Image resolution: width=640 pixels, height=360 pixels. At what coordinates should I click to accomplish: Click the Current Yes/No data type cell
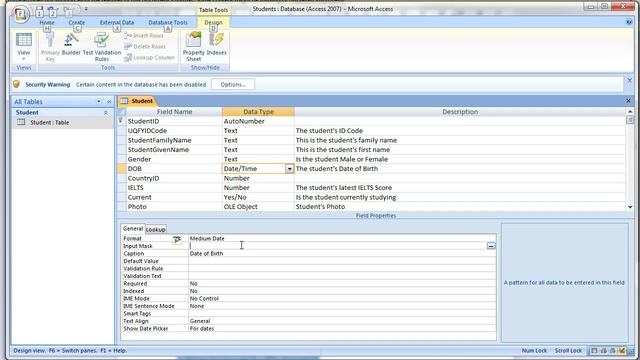pyautogui.click(x=258, y=197)
